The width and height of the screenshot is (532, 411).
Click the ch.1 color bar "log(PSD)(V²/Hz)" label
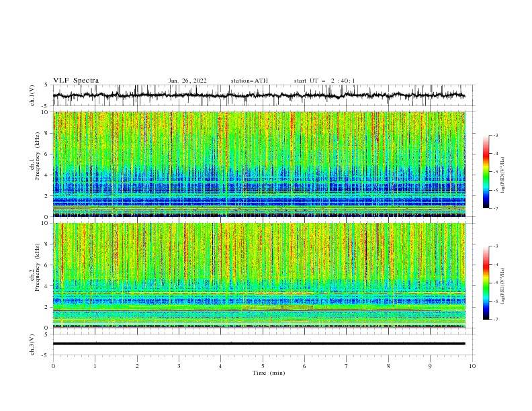pyautogui.click(x=502, y=175)
